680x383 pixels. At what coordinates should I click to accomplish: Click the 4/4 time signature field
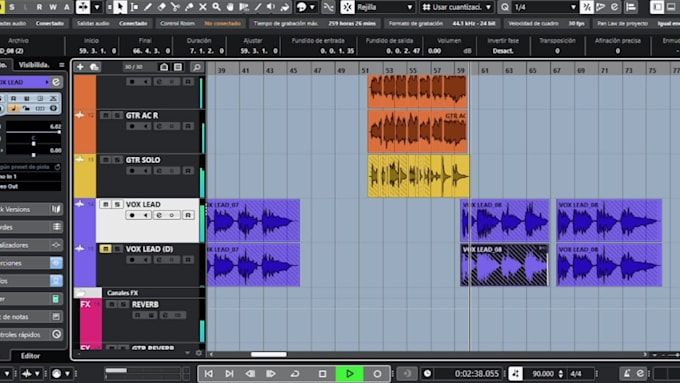click(x=576, y=373)
